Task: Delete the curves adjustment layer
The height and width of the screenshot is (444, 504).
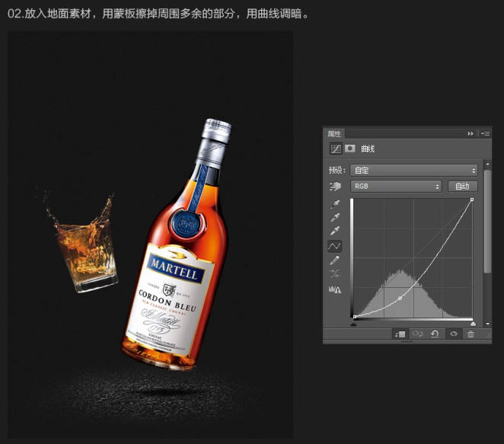Action: (x=471, y=334)
